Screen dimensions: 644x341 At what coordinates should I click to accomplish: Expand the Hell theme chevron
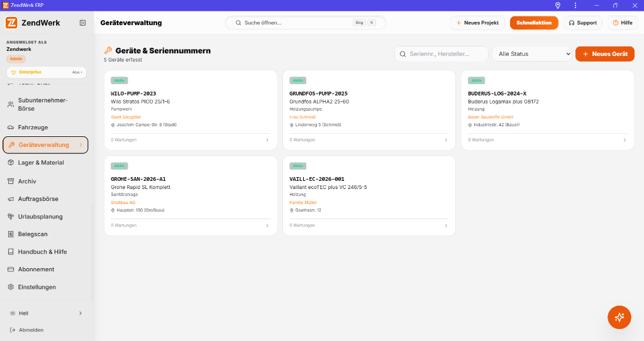click(x=80, y=313)
